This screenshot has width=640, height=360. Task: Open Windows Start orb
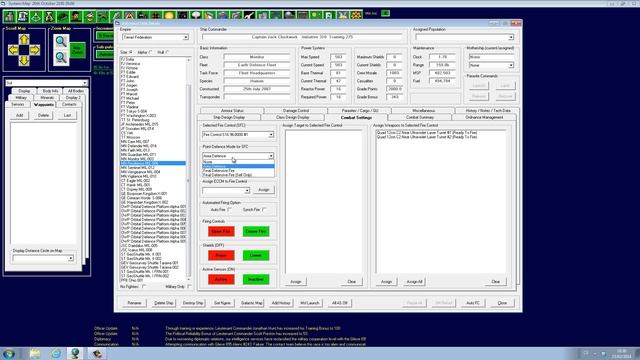click(x=9, y=353)
